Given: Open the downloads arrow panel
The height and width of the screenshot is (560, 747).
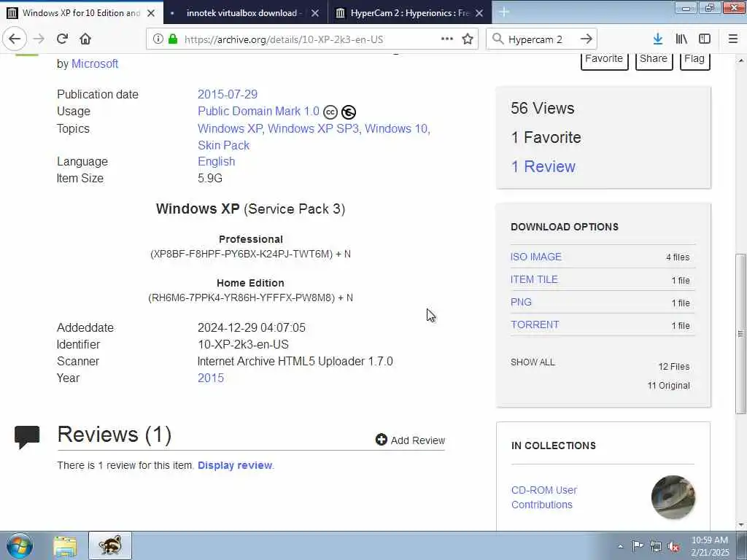Looking at the screenshot, I should tap(658, 39).
